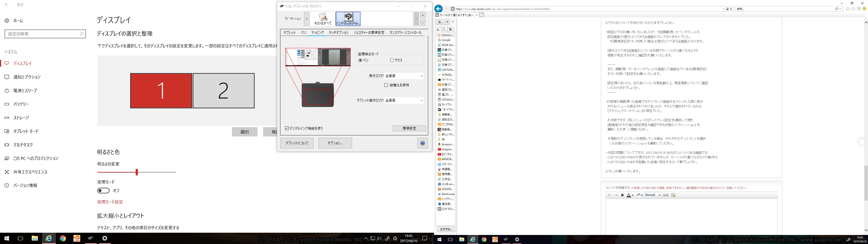Image resolution: width=868 pixels, height=244 pixels.
Task: Open Chrome from the left taskbar
Action: pos(63,238)
